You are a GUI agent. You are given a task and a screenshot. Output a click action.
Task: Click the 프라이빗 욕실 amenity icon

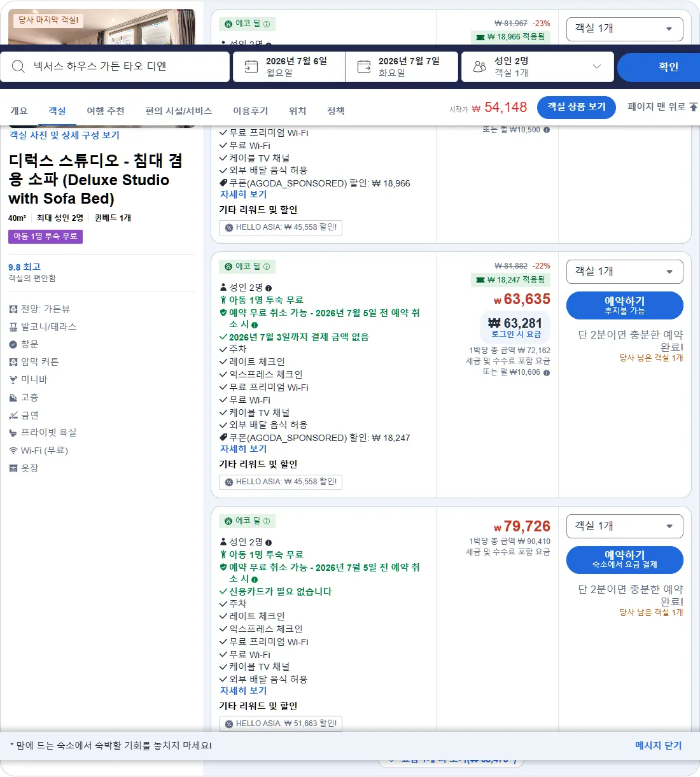(x=13, y=433)
